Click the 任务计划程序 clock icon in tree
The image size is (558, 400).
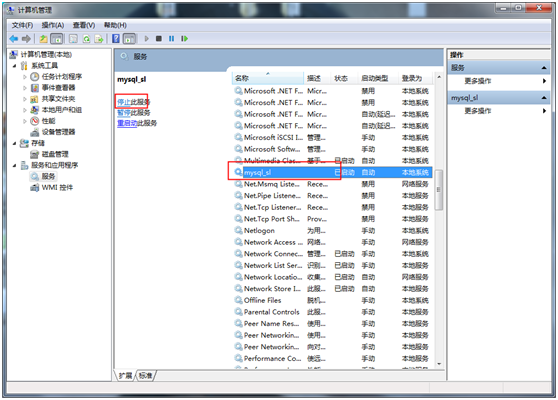pyautogui.click(x=35, y=77)
